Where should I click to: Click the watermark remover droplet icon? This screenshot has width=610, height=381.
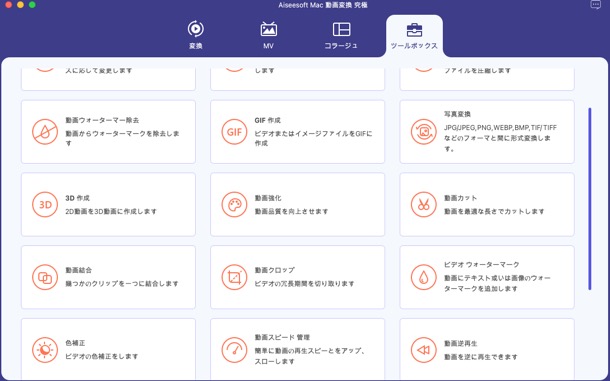pyautogui.click(x=45, y=132)
